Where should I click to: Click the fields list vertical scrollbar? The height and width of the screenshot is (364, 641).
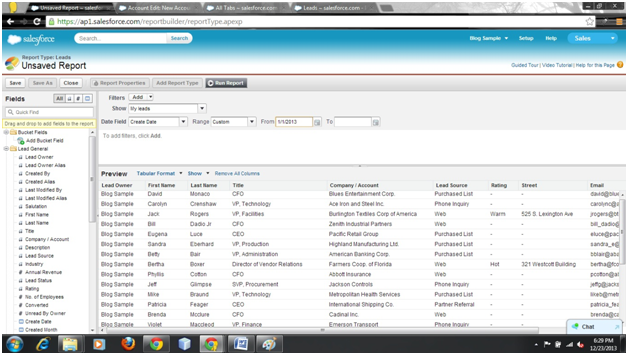[92, 180]
